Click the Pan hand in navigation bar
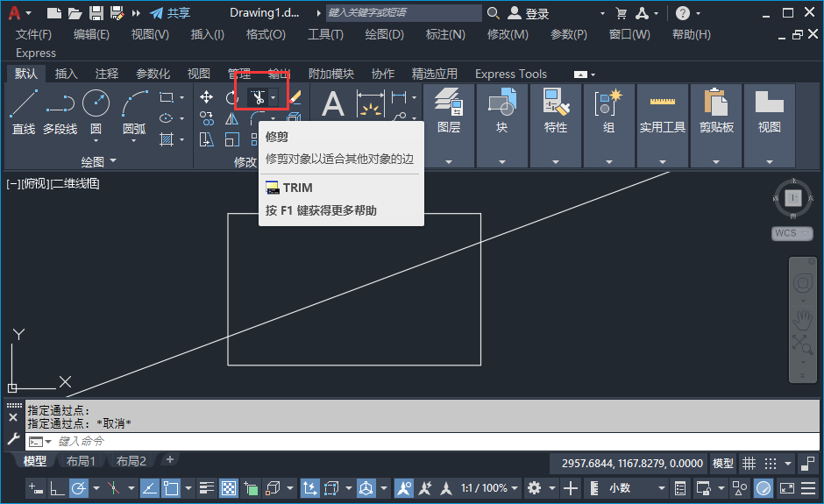The width and height of the screenshot is (824, 504). coord(802,320)
